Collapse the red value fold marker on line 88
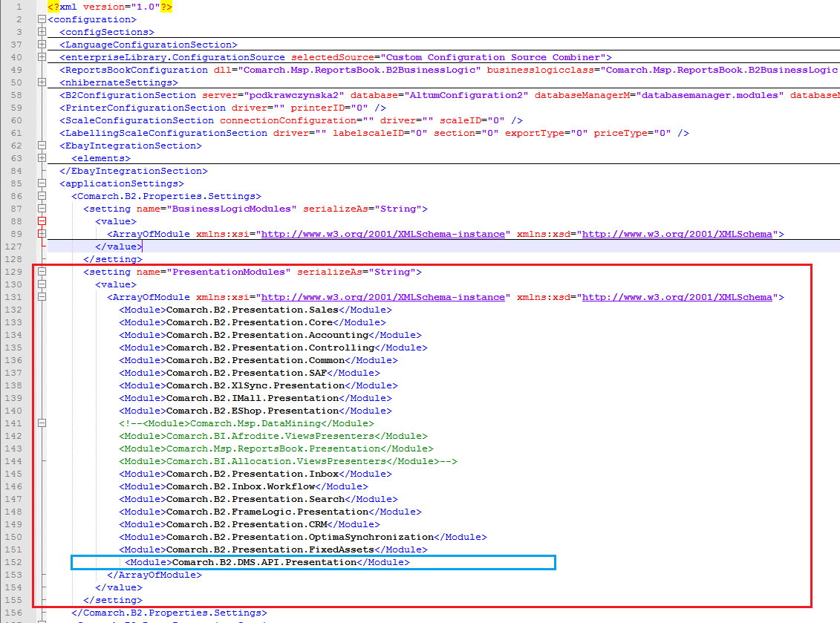Viewport: 840px width, 623px height. (x=42, y=221)
